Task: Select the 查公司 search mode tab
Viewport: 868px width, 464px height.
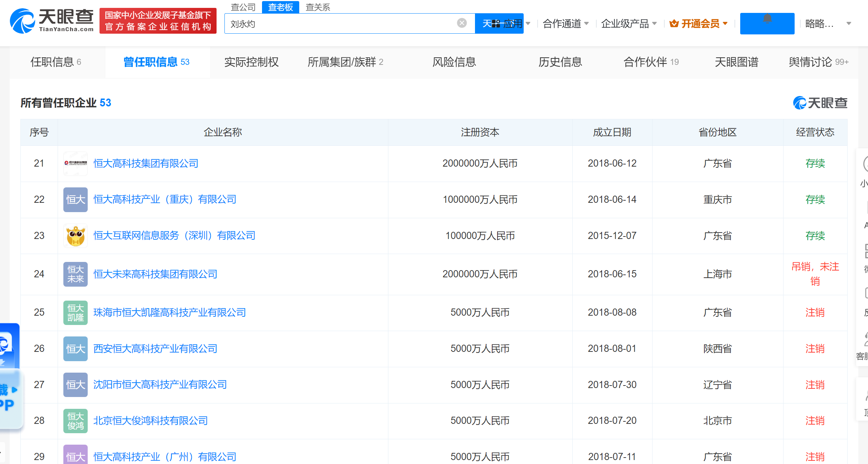Action: click(243, 7)
